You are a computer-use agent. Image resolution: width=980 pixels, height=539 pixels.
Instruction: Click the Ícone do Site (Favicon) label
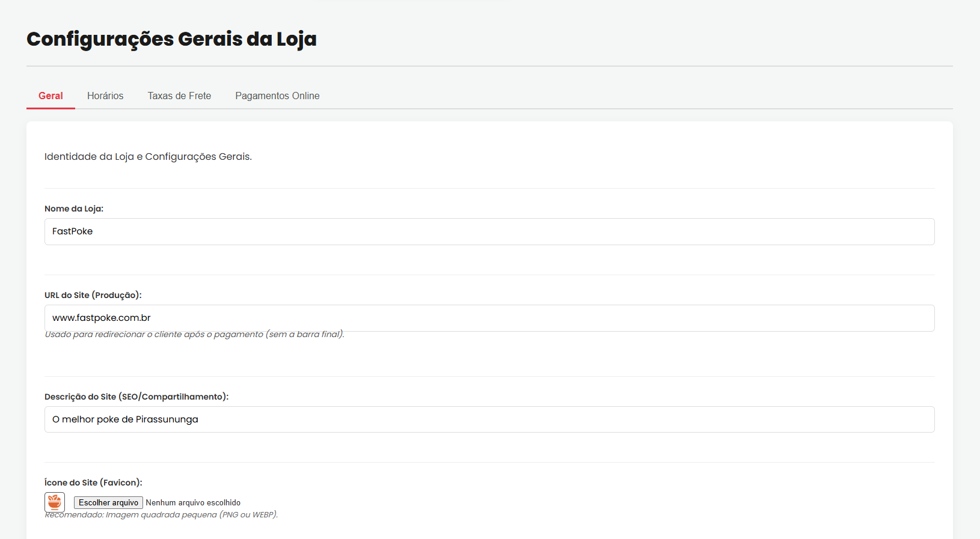click(93, 483)
